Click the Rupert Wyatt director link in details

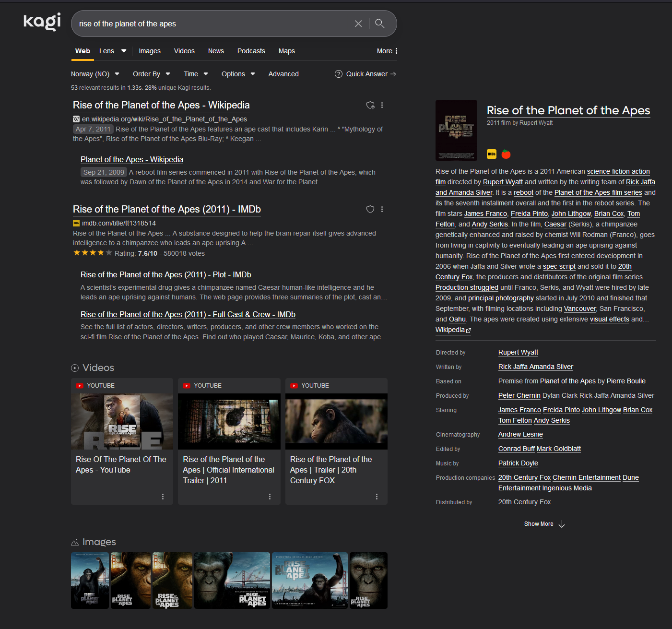point(518,352)
